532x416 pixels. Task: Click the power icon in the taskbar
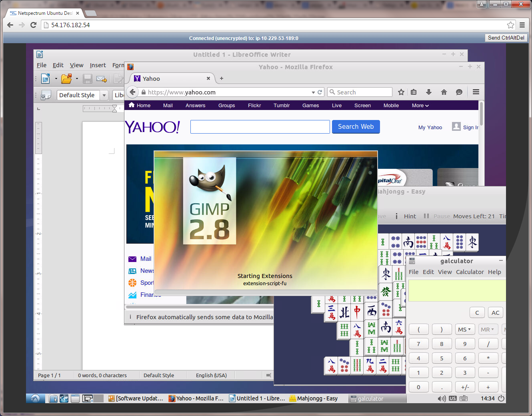(501, 398)
